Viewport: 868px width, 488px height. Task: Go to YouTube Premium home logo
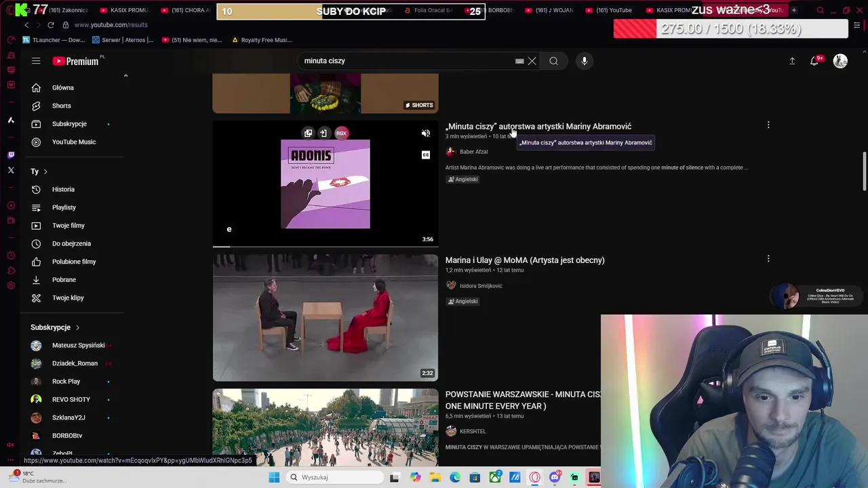point(77,61)
